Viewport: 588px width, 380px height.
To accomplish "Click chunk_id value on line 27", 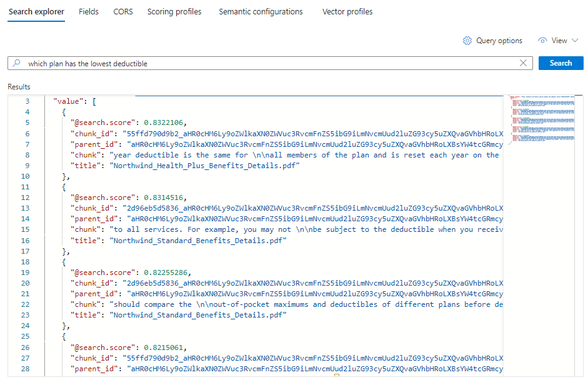I will [x=313, y=358].
